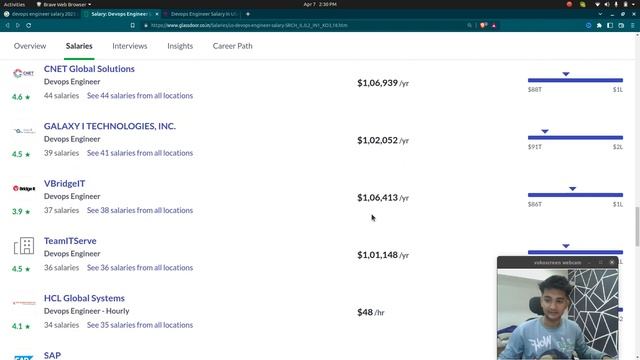Click the VBridgeIT salary range bar
Screen dimensions: 640x360
point(575,195)
